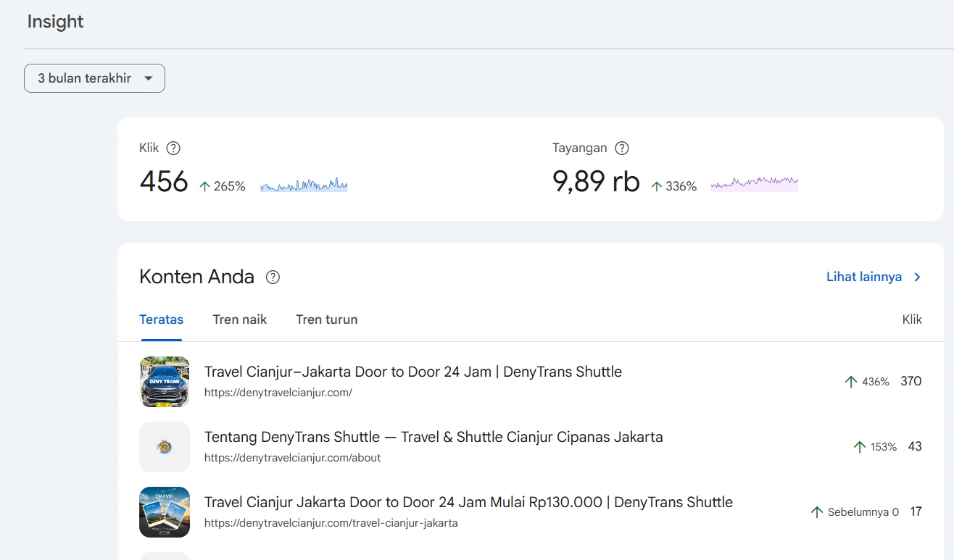Switch to the Tren naik tab
Screen dimensions: 954x560
240,319
